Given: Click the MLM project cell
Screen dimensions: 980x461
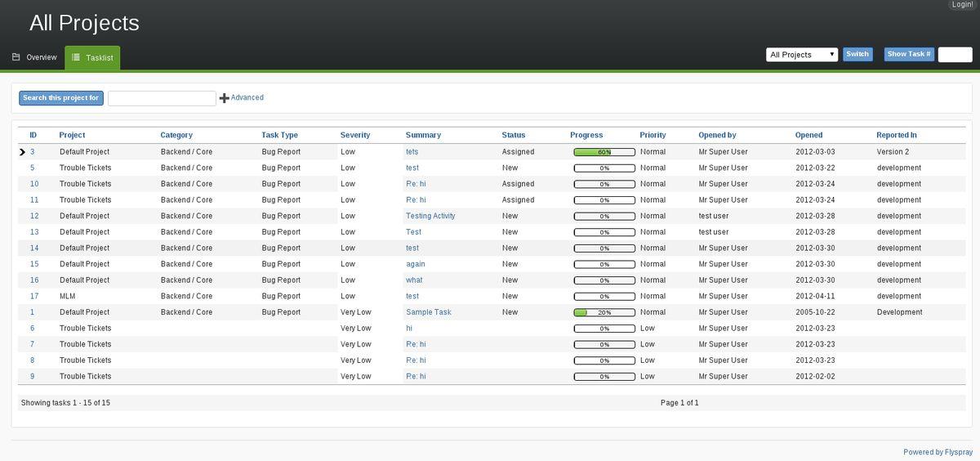Looking at the screenshot, I should coord(67,296).
